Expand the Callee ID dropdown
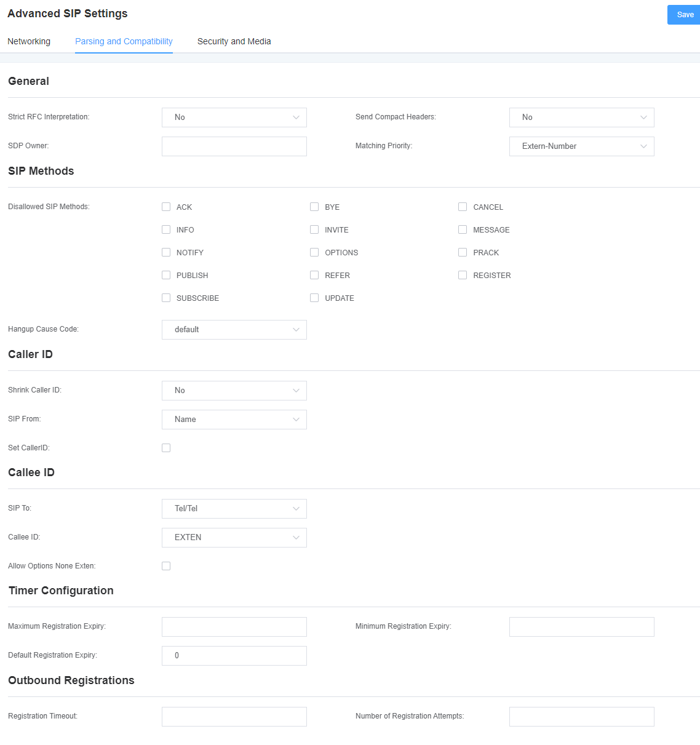The image size is (700, 745). click(234, 538)
